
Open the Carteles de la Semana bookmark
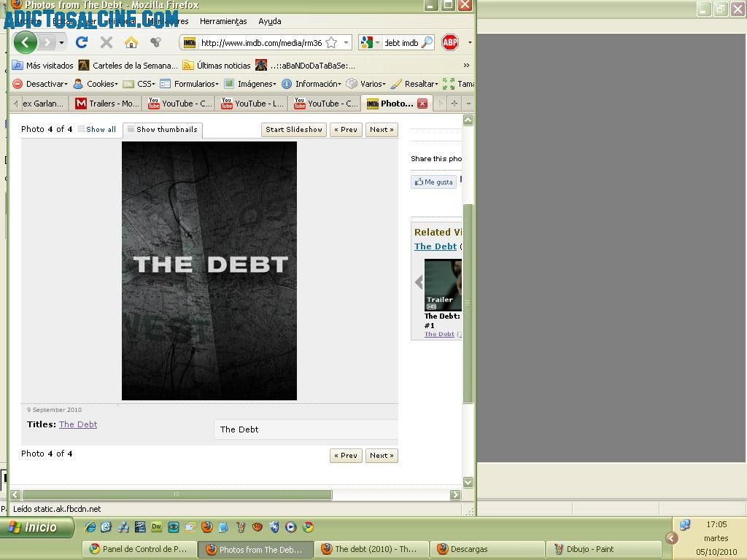click(128, 65)
